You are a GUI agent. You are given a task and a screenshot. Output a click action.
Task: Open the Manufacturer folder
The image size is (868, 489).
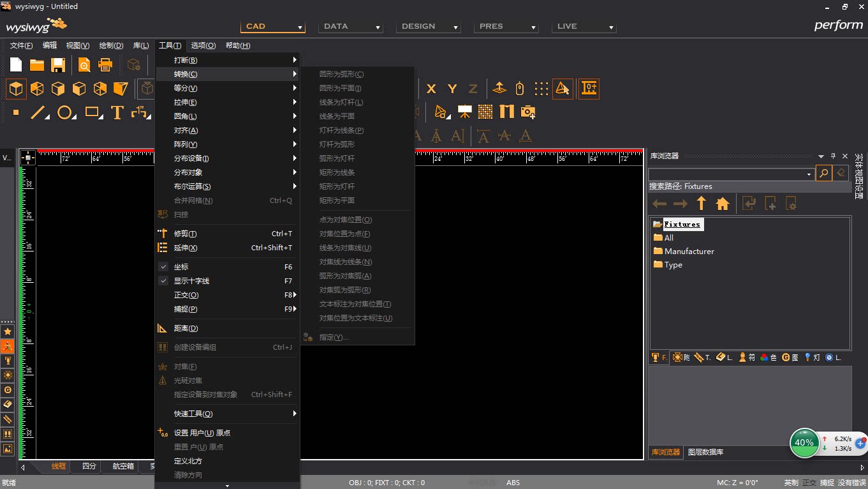pyautogui.click(x=684, y=252)
